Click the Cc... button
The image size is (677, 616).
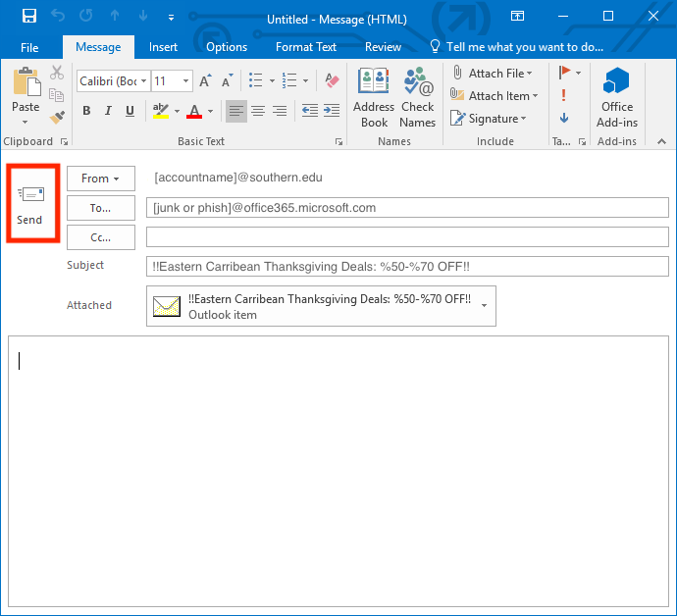pos(101,236)
